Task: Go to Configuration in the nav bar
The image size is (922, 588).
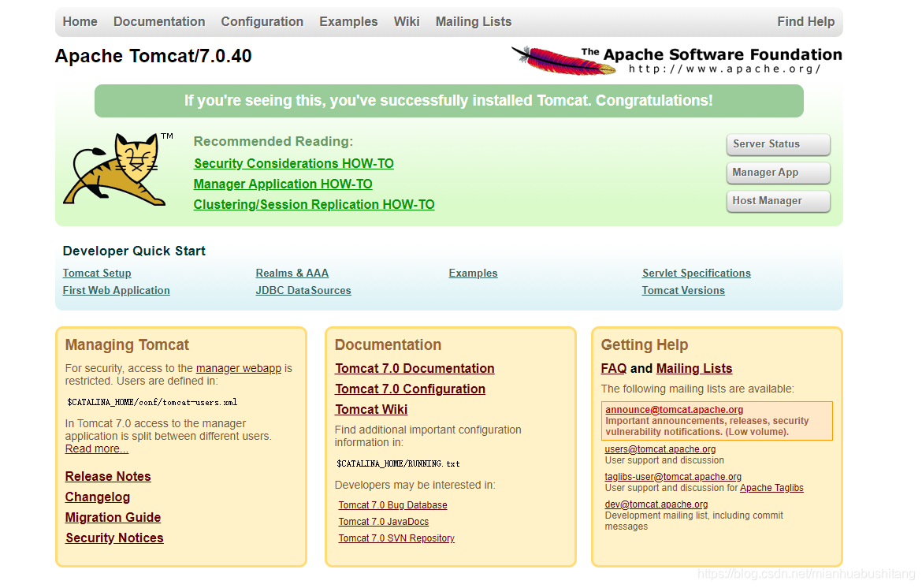Action: click(x=262, y=22)
